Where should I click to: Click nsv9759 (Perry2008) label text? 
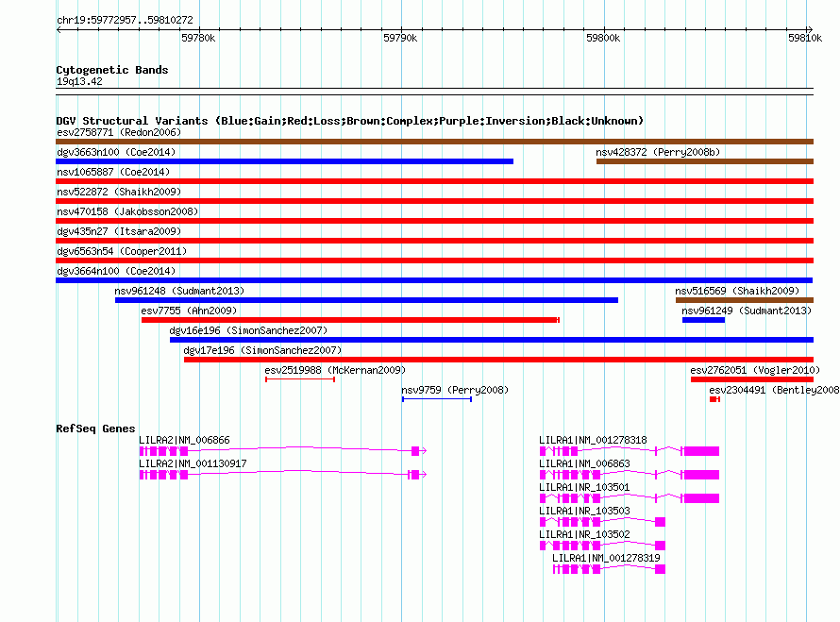click(455, 390)
